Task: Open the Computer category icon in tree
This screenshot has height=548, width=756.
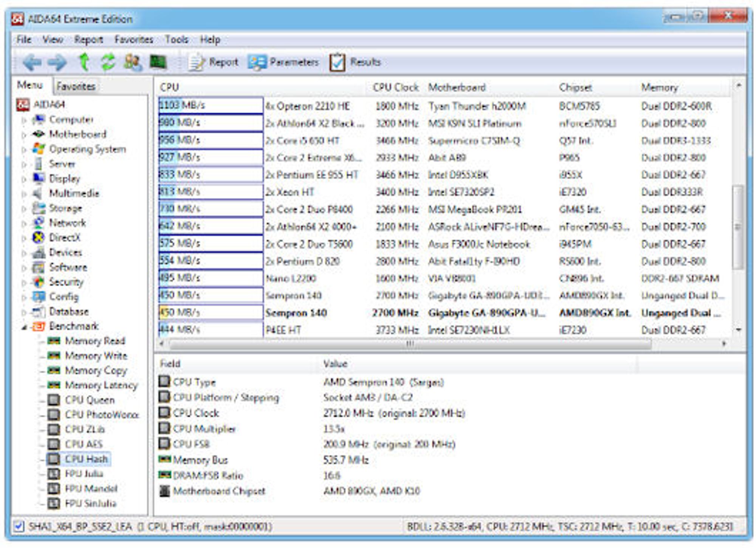Action: [39, 120]
